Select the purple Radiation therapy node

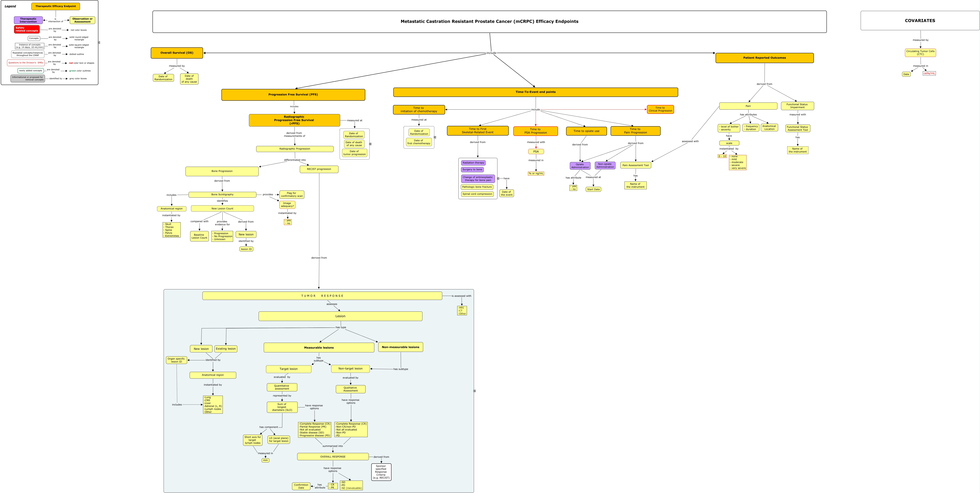click(x=473, y=163)
